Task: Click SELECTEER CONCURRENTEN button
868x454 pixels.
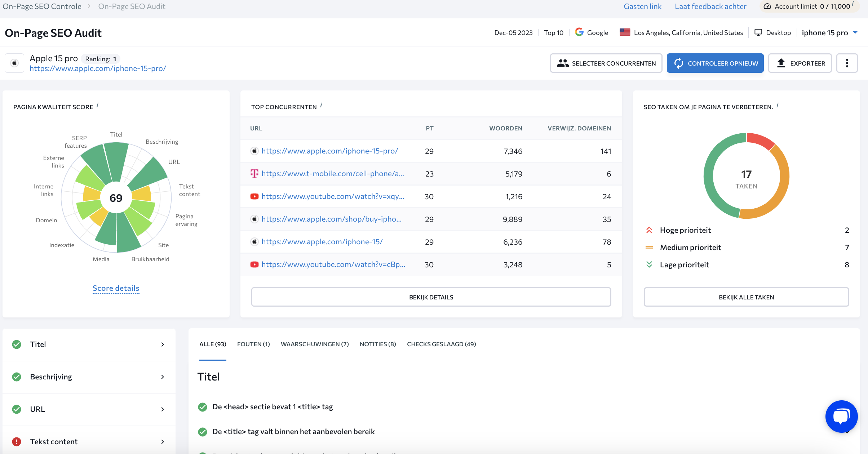Action: tap(606, 63)
